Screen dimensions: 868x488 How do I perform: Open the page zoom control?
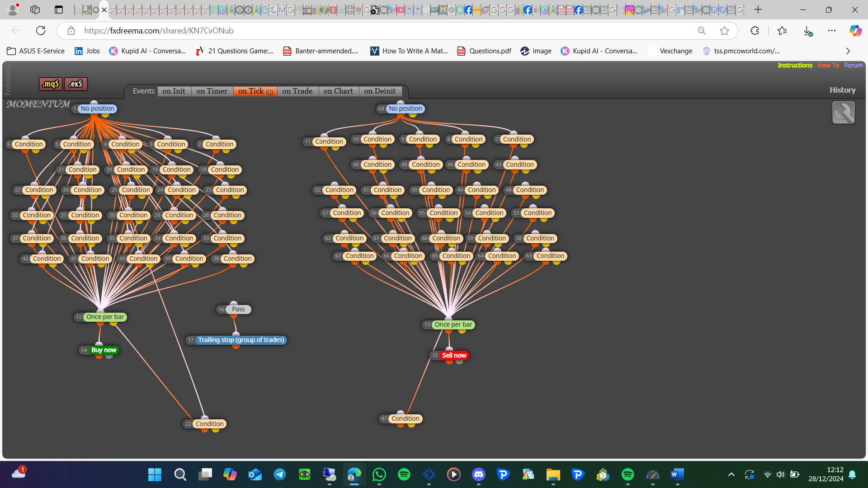[x=702, y=31]
